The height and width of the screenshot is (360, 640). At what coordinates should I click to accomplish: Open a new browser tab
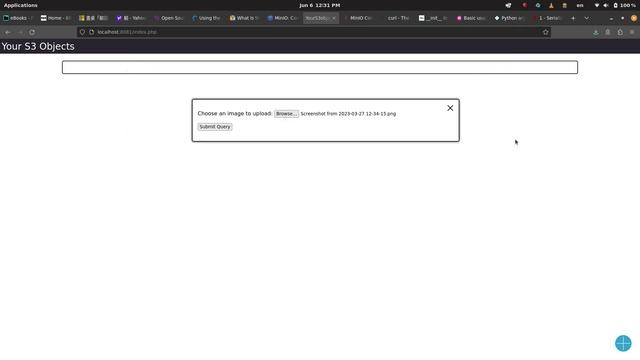click(573, 18)
